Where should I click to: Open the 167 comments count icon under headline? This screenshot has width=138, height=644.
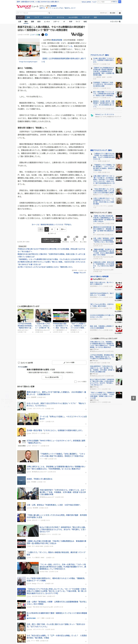(x=33, y=35)
